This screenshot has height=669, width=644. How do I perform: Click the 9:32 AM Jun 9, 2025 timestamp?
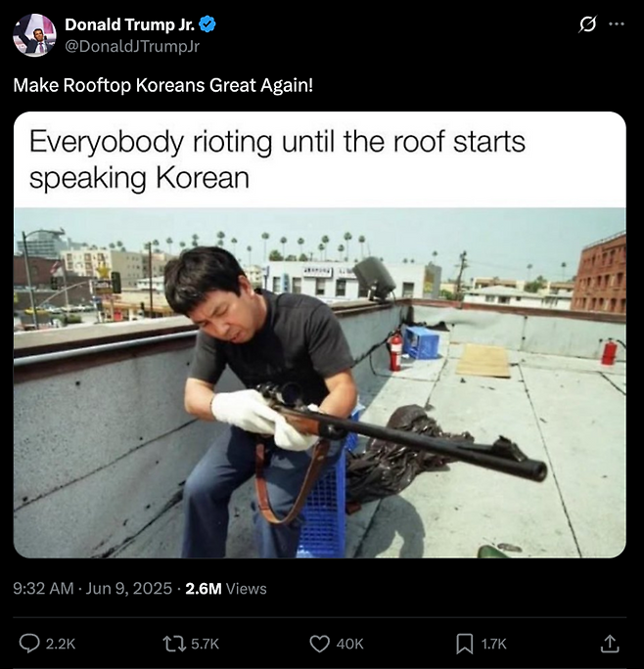click(93, 589)
